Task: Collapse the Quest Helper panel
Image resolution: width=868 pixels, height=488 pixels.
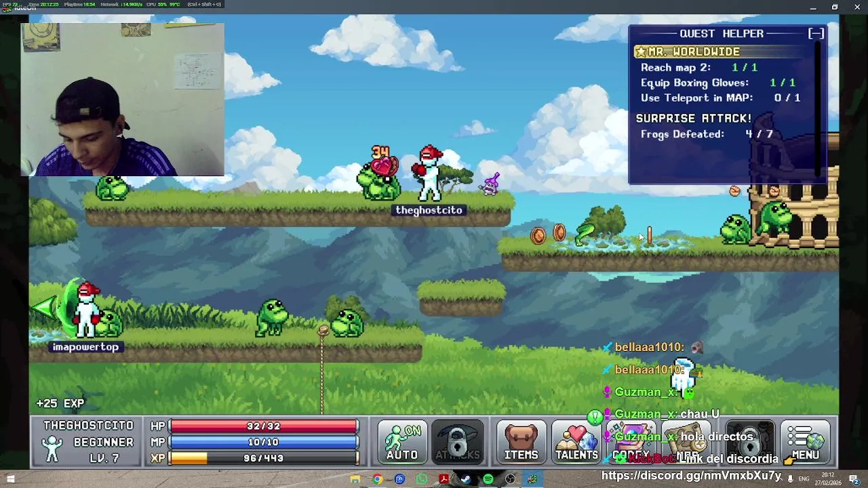Action: (x=816, y=33)
